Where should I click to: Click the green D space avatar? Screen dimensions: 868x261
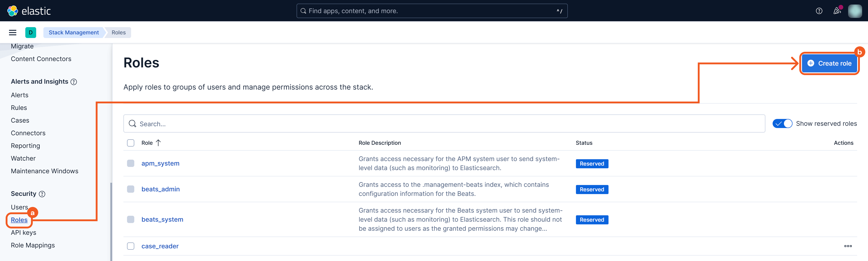[31, 32]
